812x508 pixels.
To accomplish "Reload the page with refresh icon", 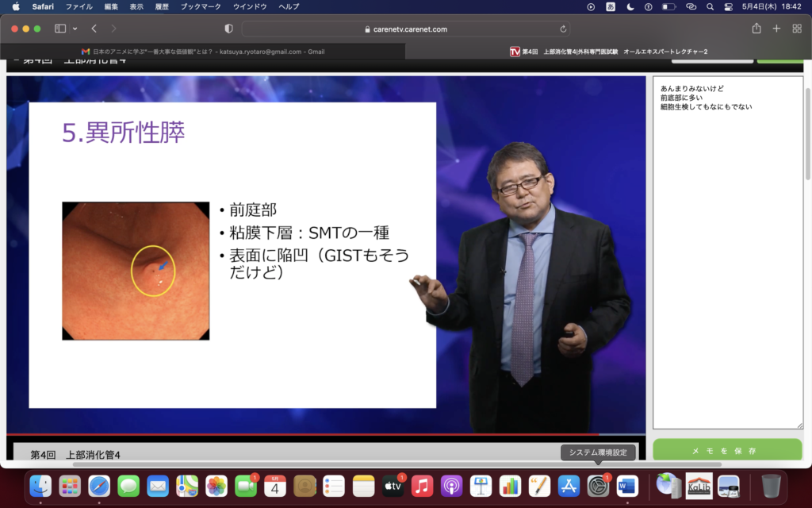I will [563, 29].
